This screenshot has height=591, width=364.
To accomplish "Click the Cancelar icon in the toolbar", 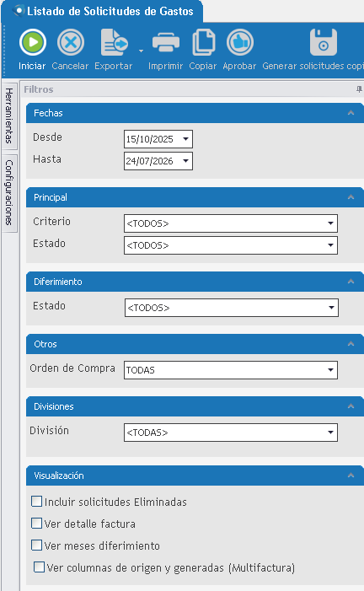I will click(71, 42).
